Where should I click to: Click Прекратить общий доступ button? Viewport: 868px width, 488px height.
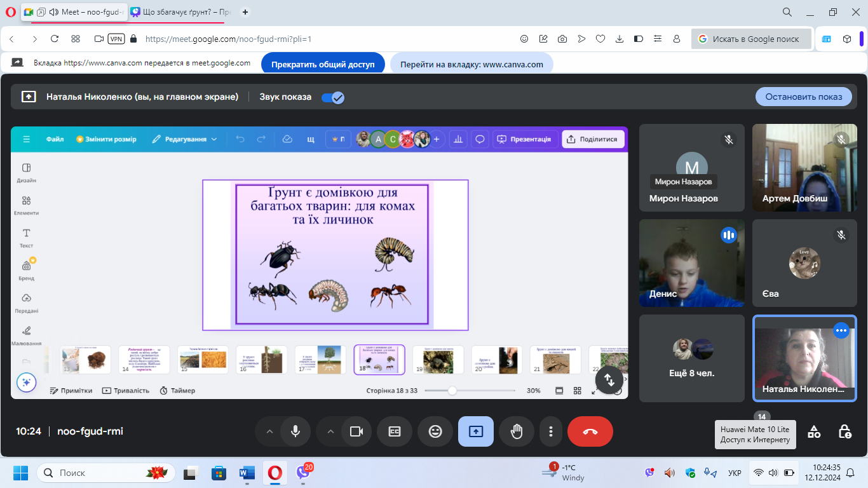[x=323, y=64]
